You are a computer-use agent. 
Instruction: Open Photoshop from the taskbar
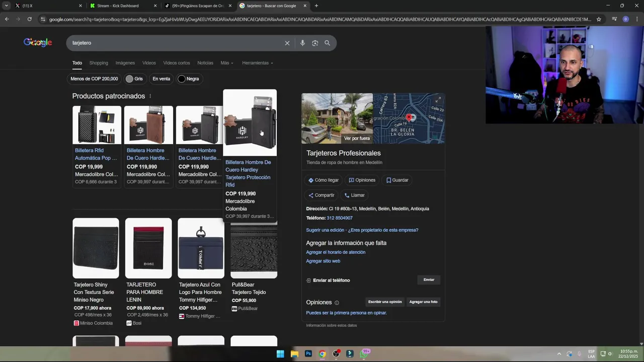click(x=308, y=354)
